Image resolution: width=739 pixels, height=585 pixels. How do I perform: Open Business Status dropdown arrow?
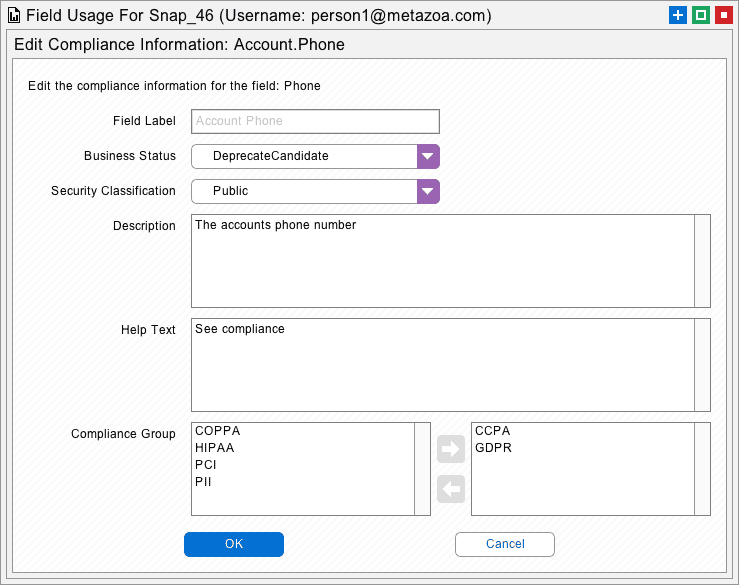coord(428,156)
